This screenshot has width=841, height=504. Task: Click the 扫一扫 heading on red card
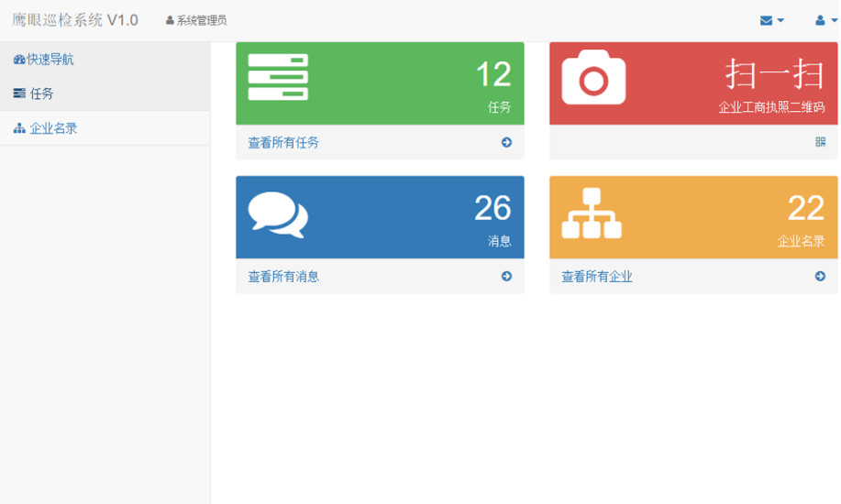(775, 74)
